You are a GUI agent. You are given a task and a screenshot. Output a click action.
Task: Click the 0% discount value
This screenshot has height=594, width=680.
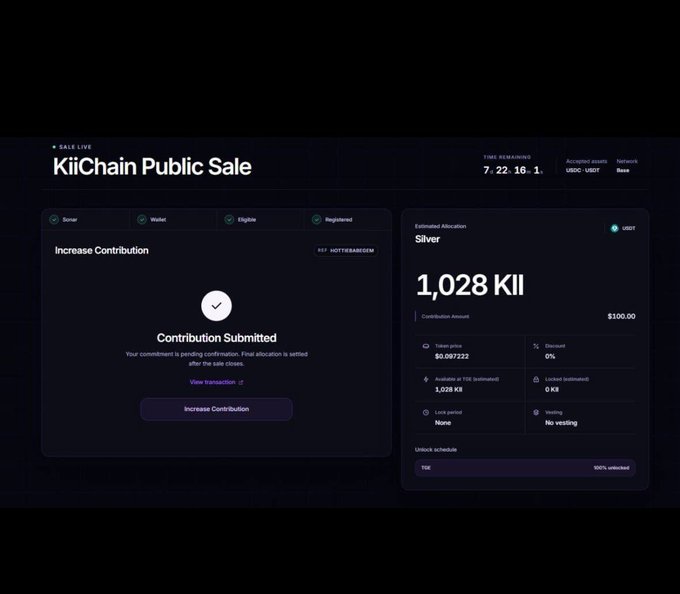(x=550, y=356)
